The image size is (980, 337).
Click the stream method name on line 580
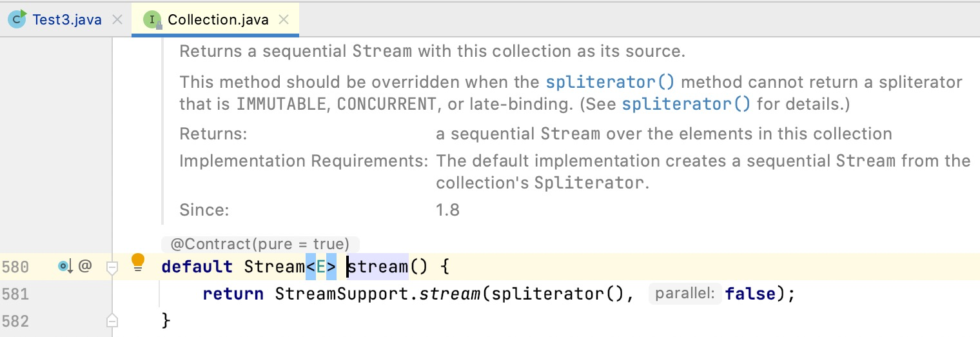click(378, 267)
